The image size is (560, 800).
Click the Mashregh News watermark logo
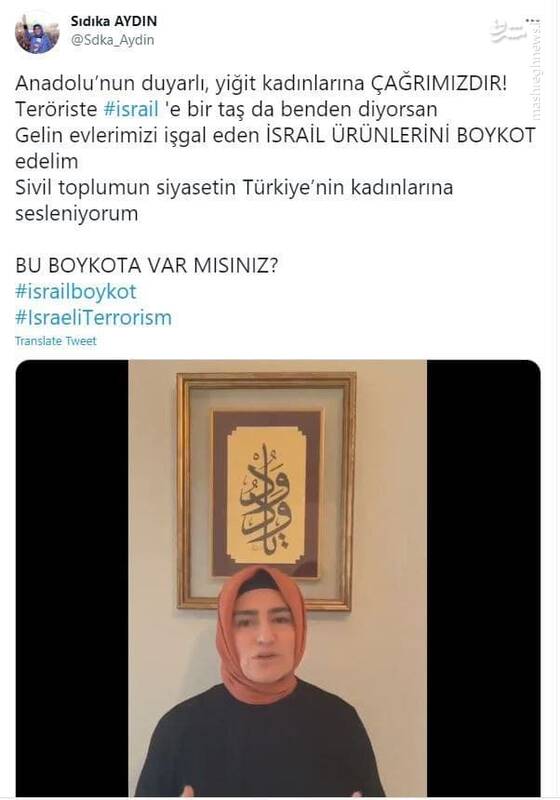point(508,30)
